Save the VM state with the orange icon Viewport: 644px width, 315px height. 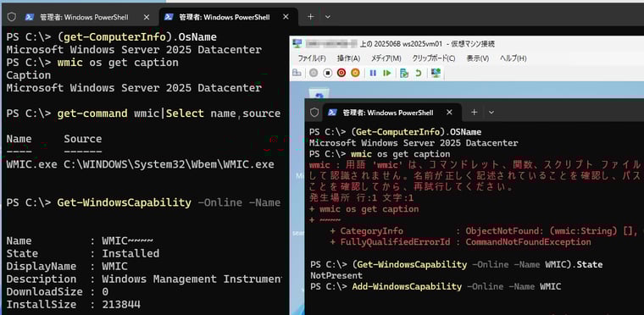(355, 73)
